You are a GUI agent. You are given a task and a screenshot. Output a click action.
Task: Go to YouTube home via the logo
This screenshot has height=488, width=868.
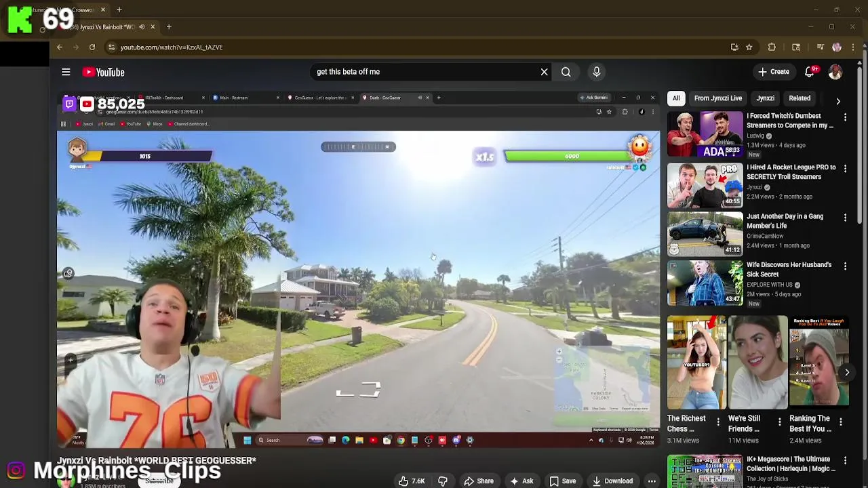click(x=104, y=72)
